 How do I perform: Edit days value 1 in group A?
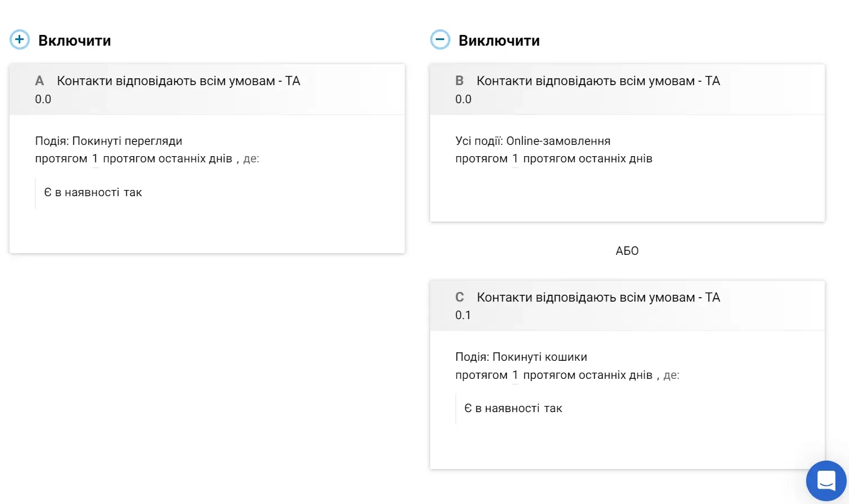[x=95, y=159]
